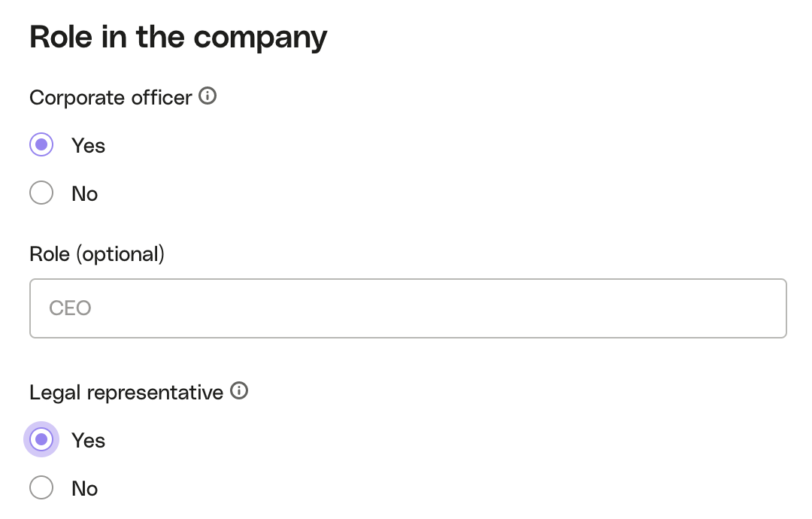Click the No label text for Corporate officer
Image resolution: width=812 pixels, height=519 pixels.
(x=84, y=194)
